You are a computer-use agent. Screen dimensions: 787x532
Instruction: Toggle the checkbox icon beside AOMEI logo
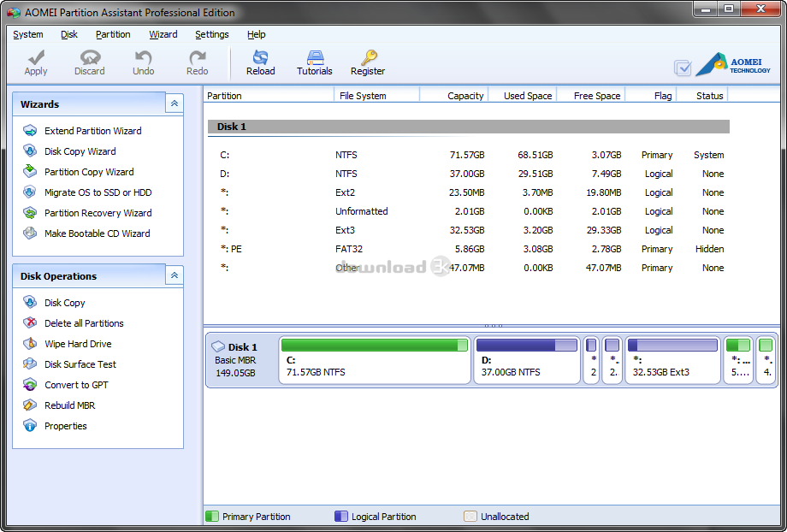[x=683, y=68]
